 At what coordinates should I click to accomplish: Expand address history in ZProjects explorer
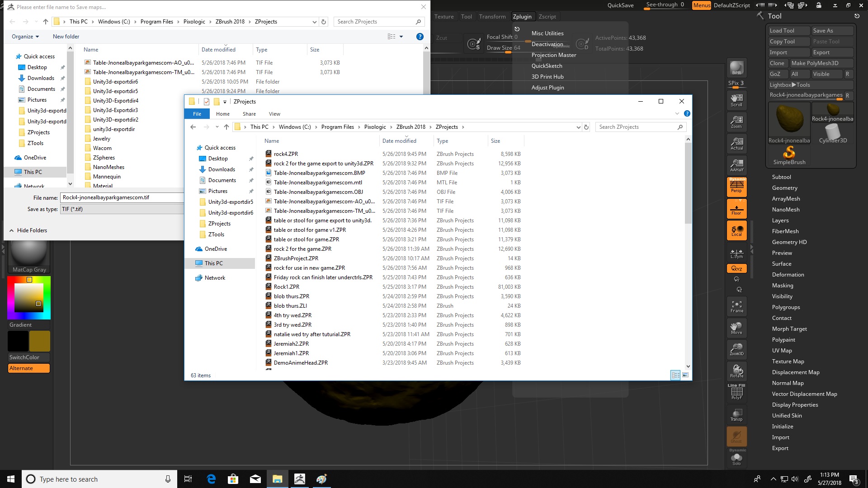pos(578,127)
